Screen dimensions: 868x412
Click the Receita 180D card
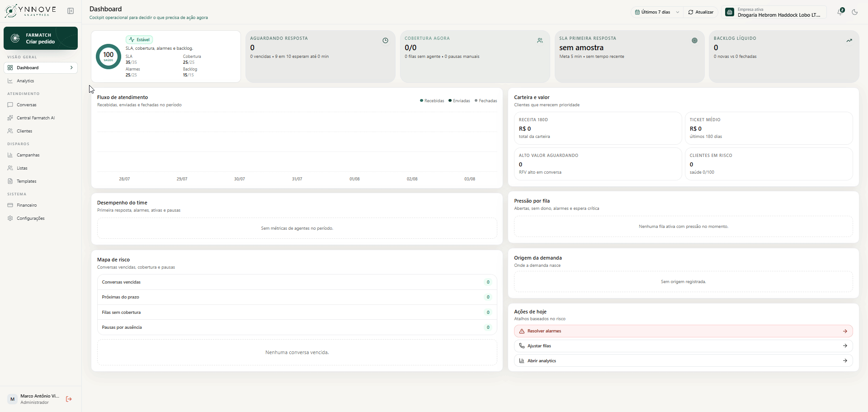[x=598, y=128]
